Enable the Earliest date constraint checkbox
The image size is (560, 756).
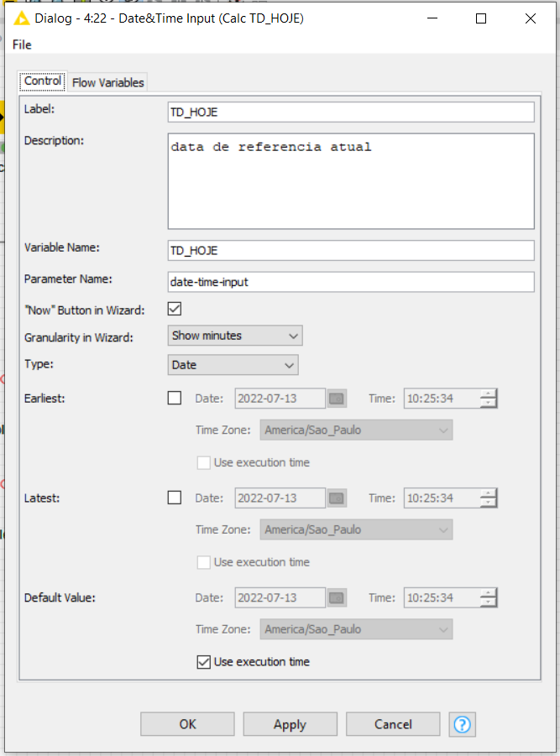tap(175, 399)
